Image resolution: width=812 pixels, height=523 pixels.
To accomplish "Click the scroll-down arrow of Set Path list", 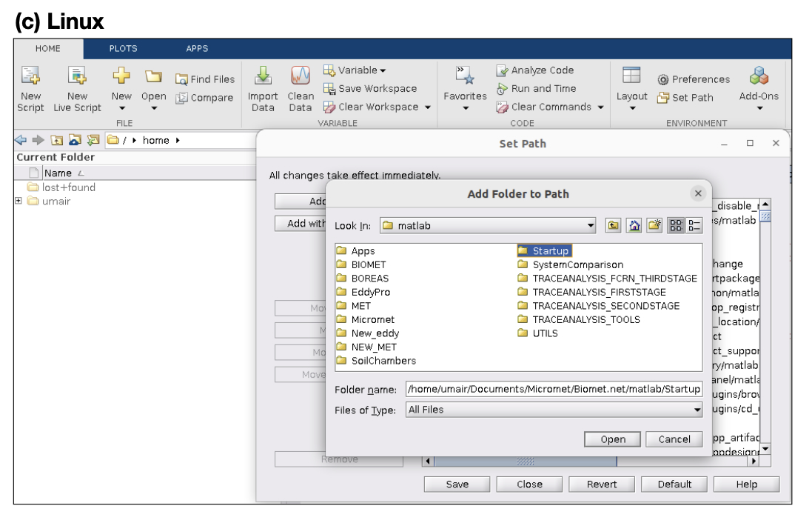I will click(x=765, y=449).
